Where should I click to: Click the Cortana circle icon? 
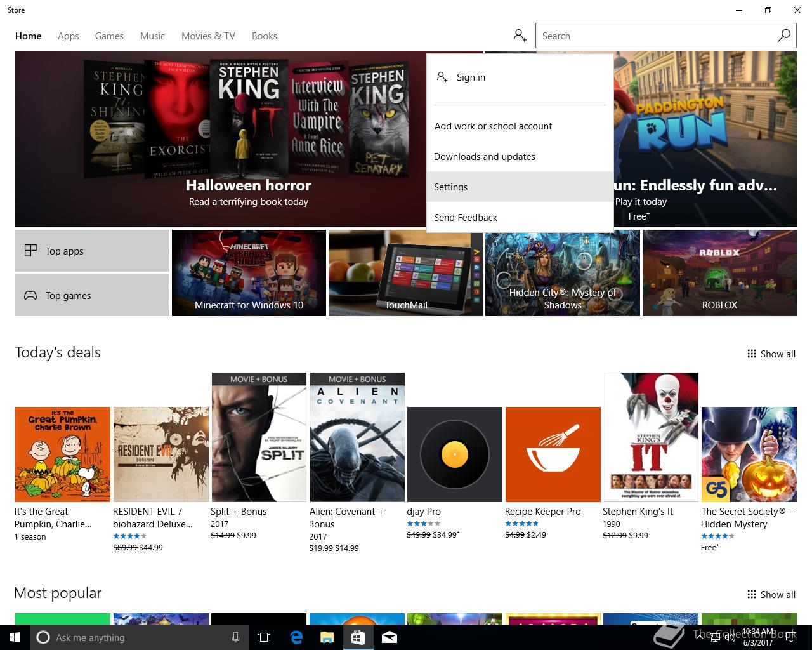pyautogui.click(x=43, y=637)
